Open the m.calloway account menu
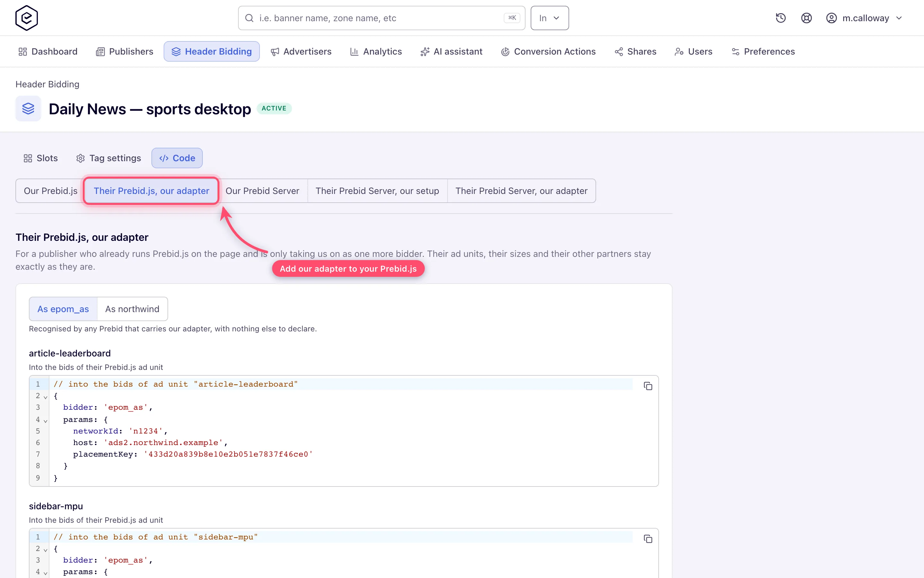 click(x=864, y=18)
